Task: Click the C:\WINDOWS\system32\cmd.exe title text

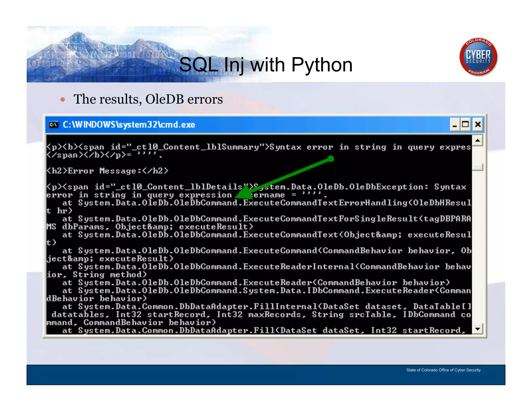Action: tap(129, 125)
